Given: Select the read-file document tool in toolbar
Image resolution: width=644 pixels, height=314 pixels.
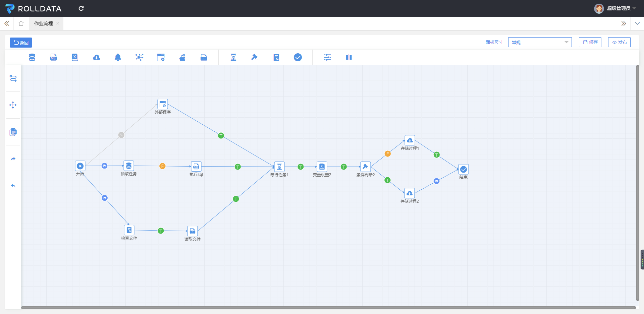Looking at the screenshot, I should [x=204, y=57].
